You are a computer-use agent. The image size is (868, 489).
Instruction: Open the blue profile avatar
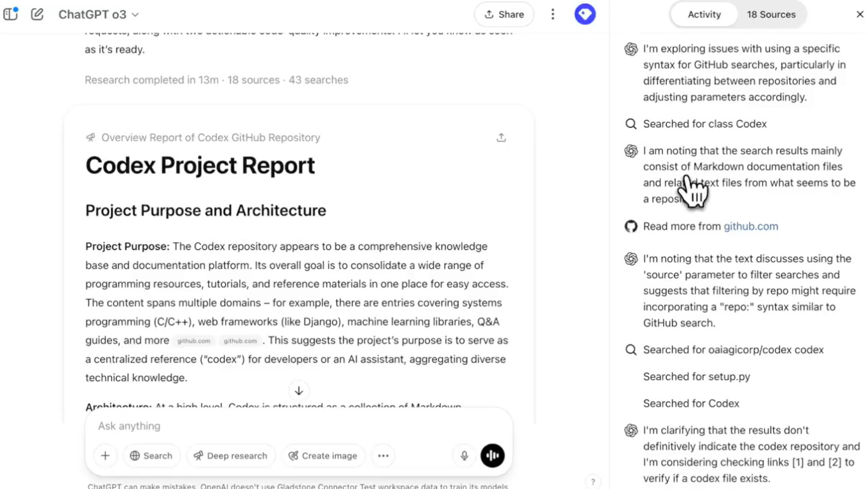coord(585,14)
